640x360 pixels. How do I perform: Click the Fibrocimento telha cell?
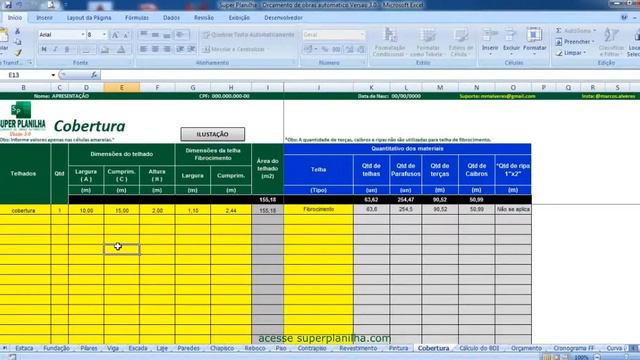[318, 209]
